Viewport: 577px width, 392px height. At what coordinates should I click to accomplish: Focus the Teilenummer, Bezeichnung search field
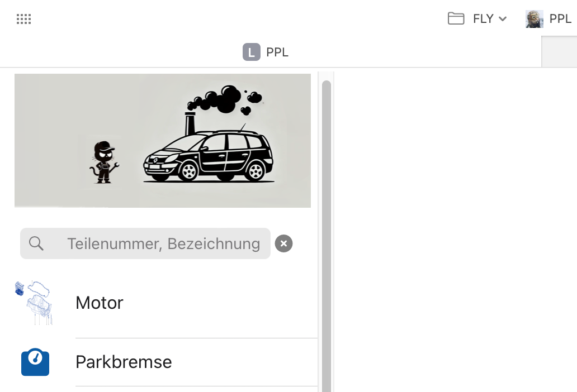[145, 243]
